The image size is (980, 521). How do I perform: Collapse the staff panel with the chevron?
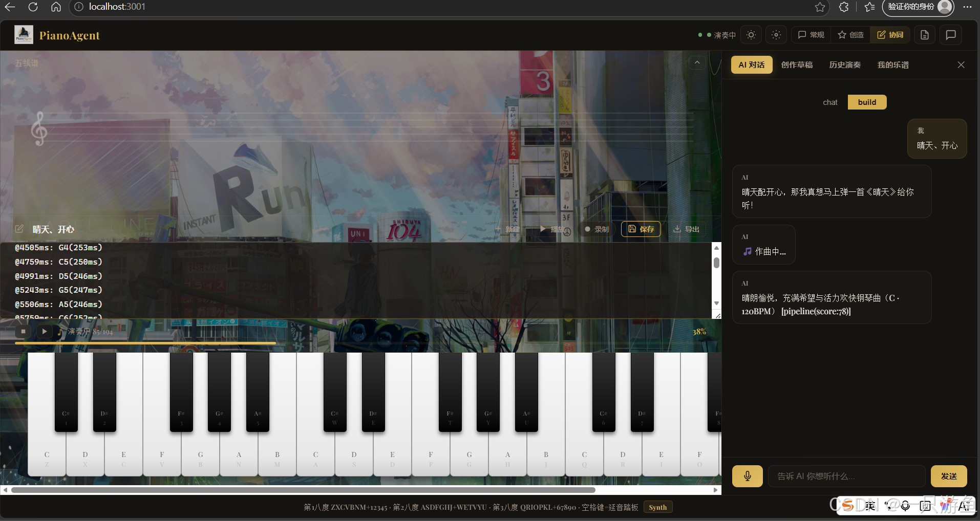coord(697,62)
